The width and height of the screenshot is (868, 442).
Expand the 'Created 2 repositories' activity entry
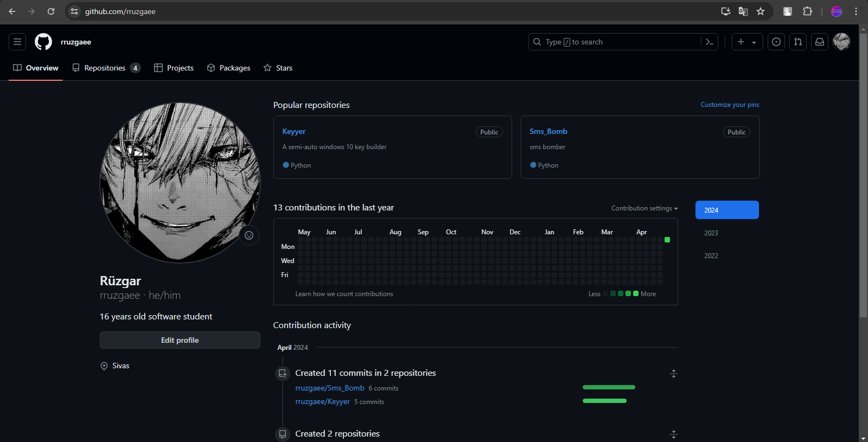[673, 434]
